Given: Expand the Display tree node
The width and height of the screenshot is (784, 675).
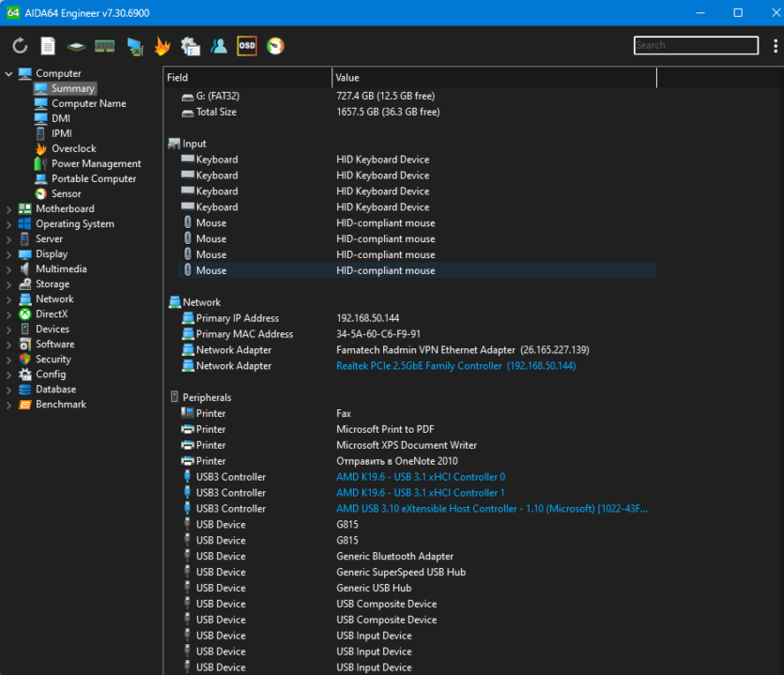Looking at the screenshot, I should click(8, 254).
